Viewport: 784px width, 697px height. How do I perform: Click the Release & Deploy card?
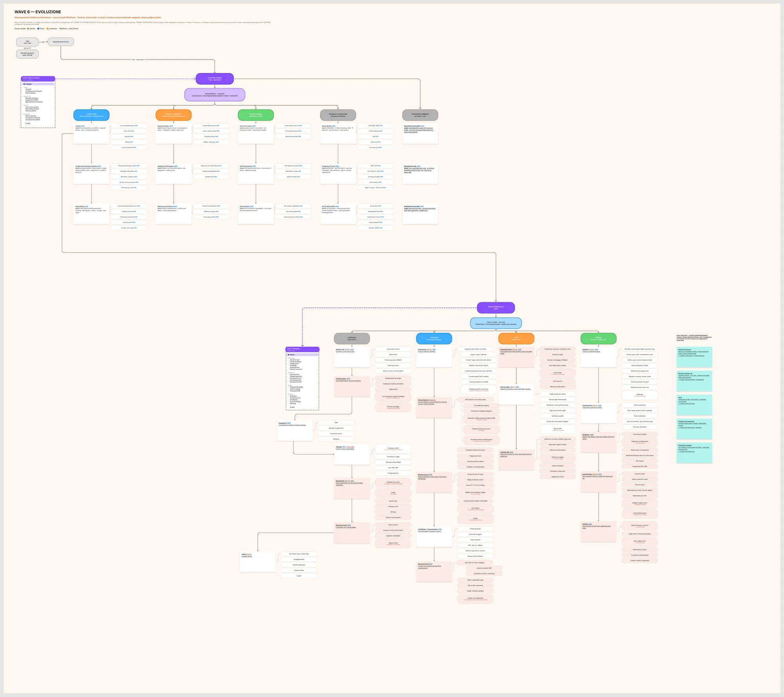coord(174,134)
